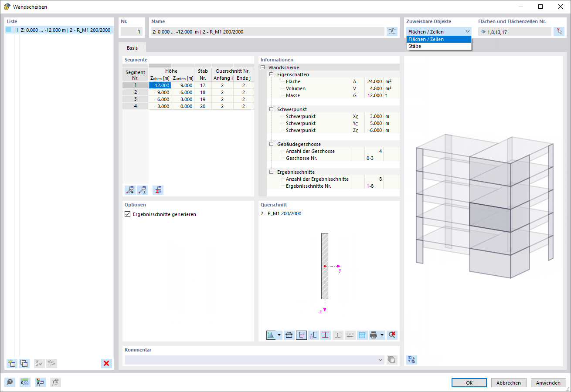571x392 pixels.
Task: Click the fx formula view icon
Action: click(x=55, y=382)
